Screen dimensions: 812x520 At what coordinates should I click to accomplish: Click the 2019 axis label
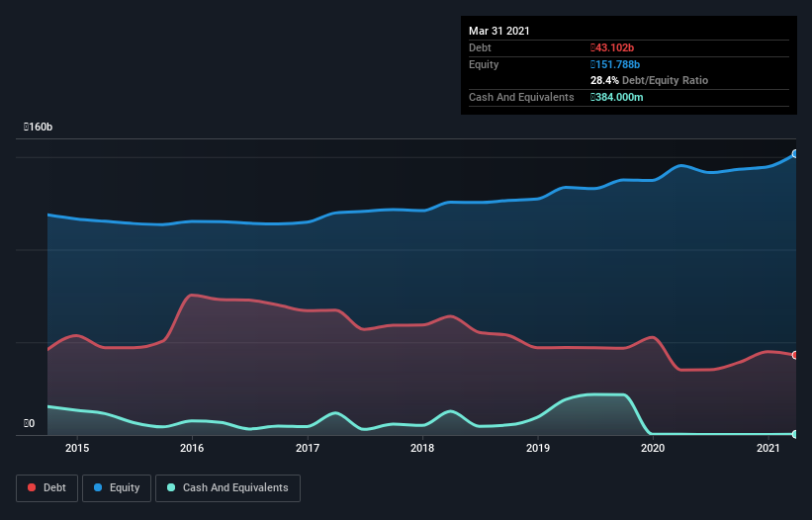(x=538, y=448)
